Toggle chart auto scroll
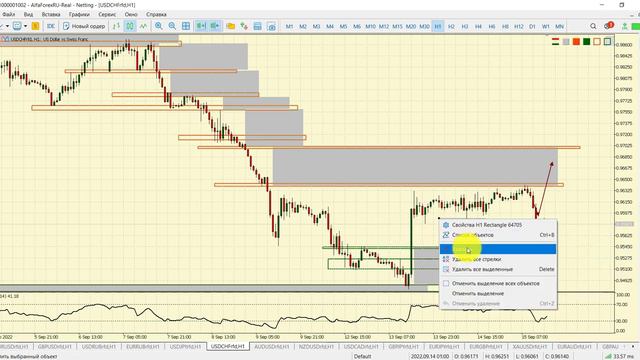Image resolution: width=640 pixels, height=360 pixels. (201, 26)
